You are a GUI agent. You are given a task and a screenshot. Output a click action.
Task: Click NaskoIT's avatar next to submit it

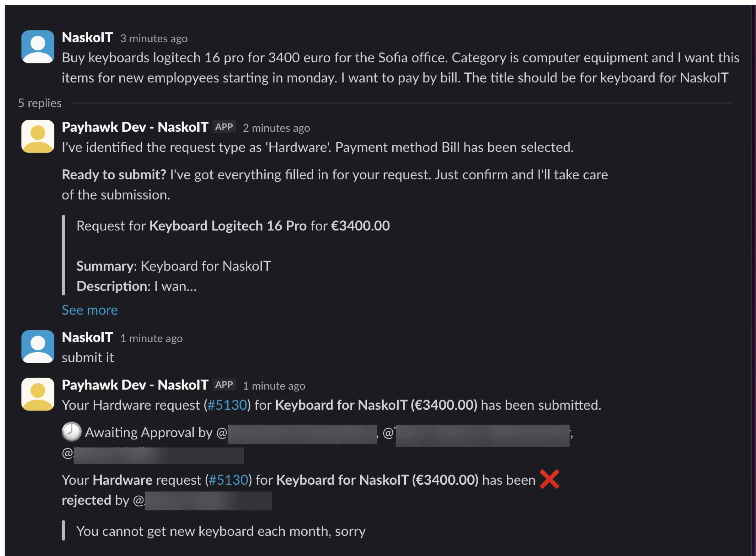(38, 347)
